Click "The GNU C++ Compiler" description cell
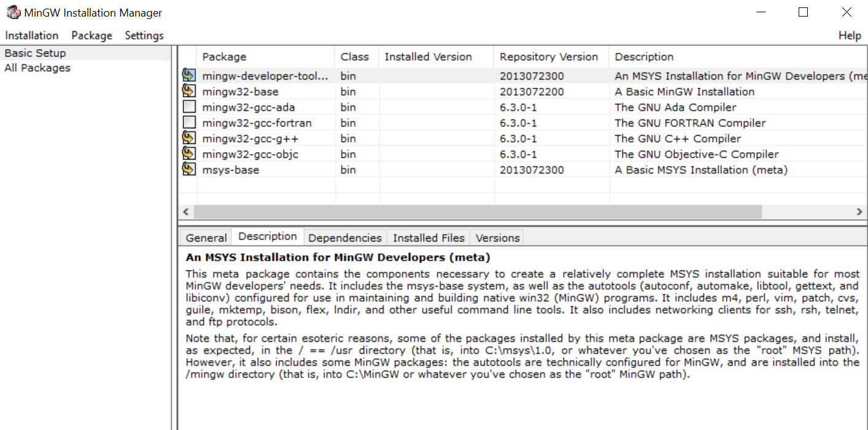This screenshot has height=430, width=868. pyautogui.click(x=678, y=139)
